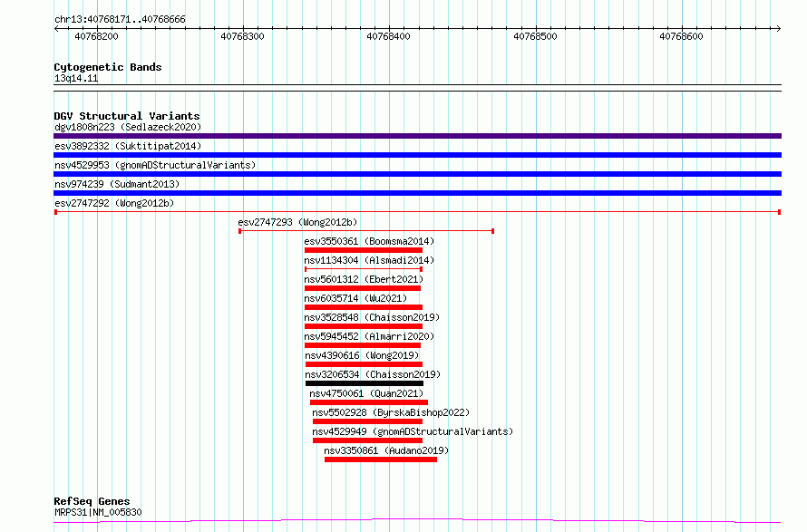Viewport: 807px width, 532px height.
Task: Open variant nsv1134304 (Alsmadi2014) label
Action: (369, 260)
